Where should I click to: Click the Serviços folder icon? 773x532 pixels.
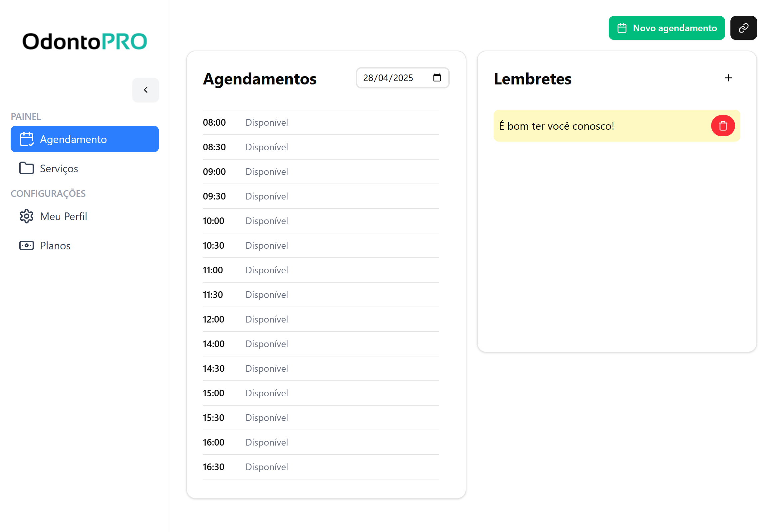click(26, 168)
